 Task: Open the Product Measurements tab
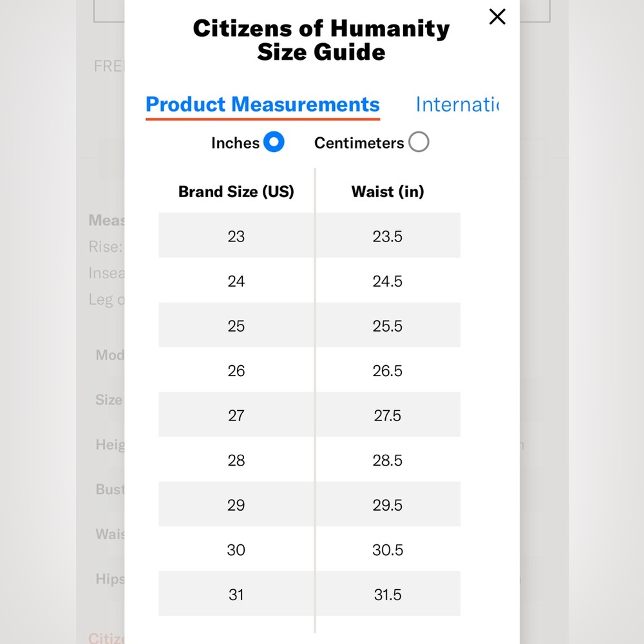point(263,104)
